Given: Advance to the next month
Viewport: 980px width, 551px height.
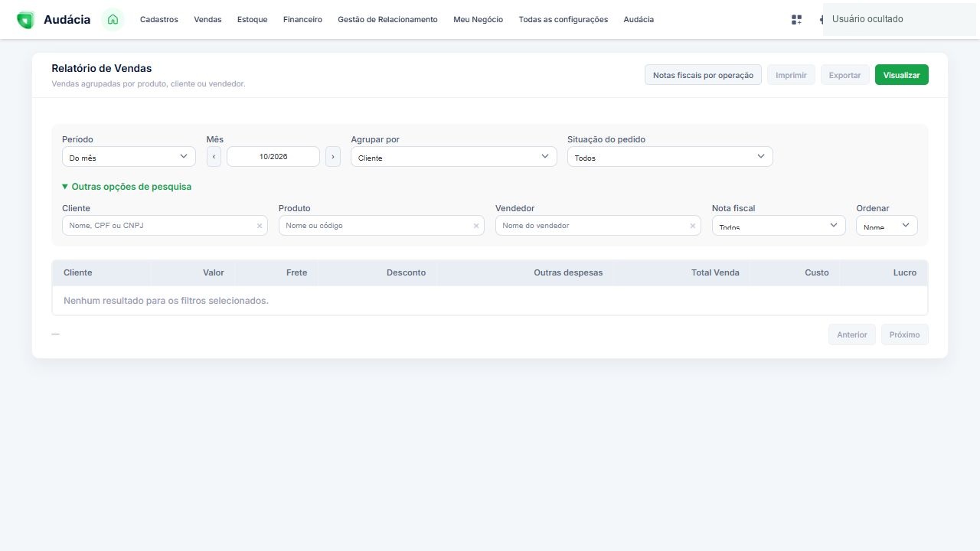Looking at the screenshot, I should (333, 156).
